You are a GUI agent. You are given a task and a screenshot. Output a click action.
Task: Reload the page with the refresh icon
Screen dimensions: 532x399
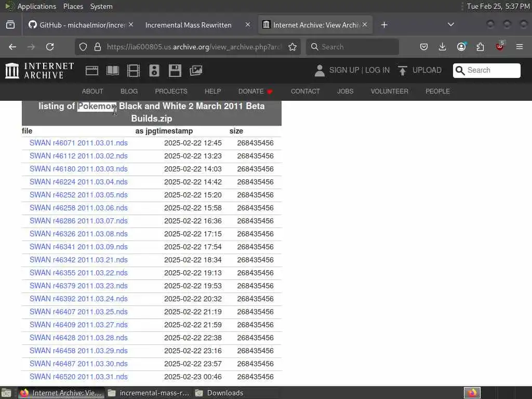click(x=50, y=47)
